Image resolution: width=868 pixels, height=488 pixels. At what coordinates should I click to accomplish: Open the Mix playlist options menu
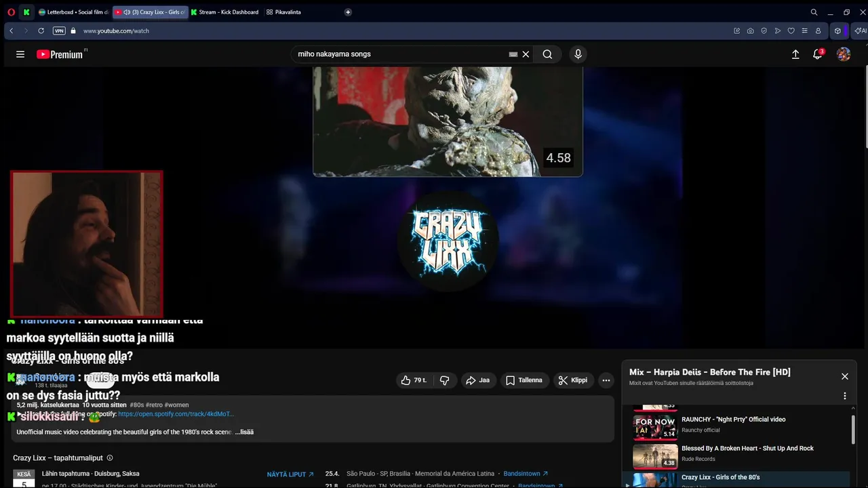pyautogui.click(x=845, y=396)
